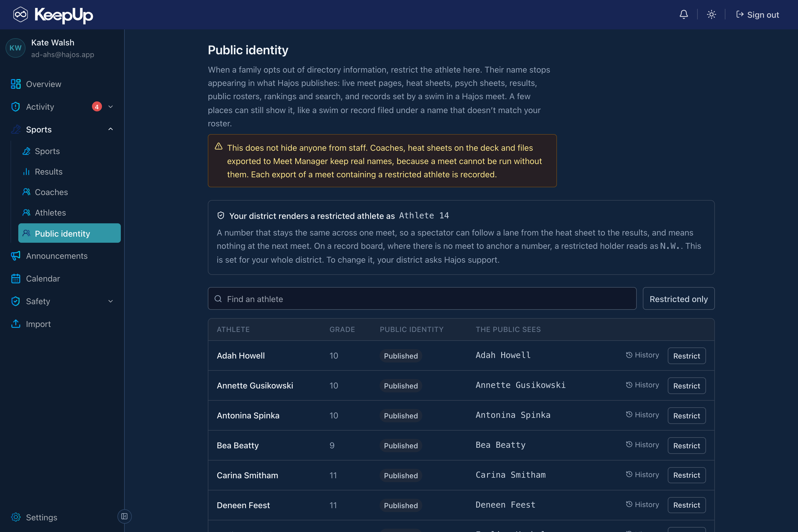The width and height of the screenshot is (798, 532).
Task: Restrict Annette Gusikowski
Action: click(x=687, y=385)
